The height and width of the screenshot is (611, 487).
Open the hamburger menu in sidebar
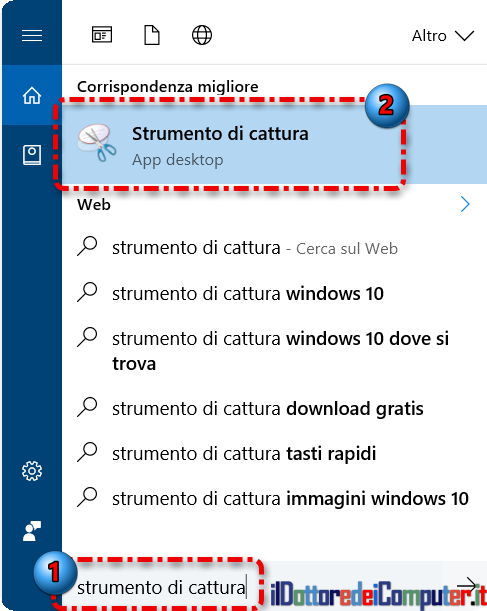coord(32,35)
